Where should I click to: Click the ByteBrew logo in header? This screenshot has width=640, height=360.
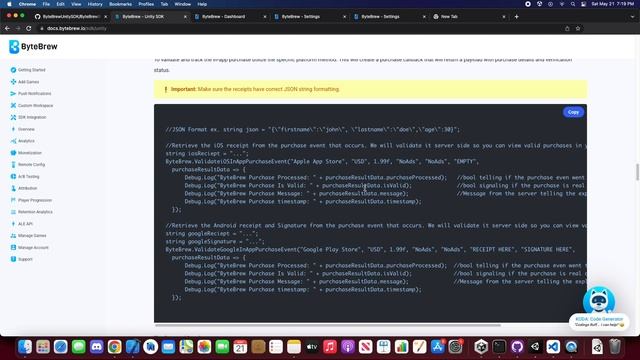33,47
